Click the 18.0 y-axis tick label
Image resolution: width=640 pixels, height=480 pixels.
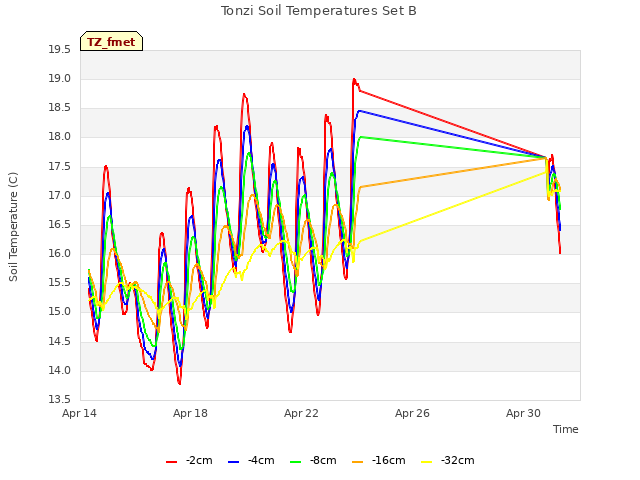(x=60, y=137)
